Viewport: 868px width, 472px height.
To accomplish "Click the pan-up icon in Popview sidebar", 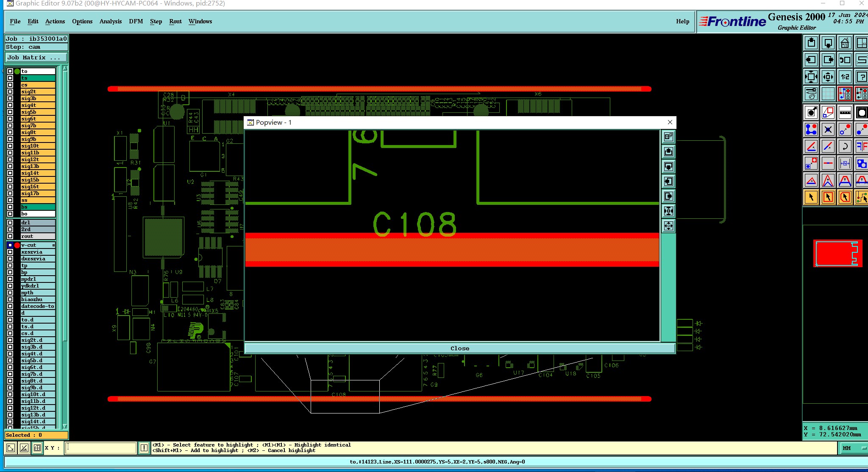I will (x=668, y=151).
